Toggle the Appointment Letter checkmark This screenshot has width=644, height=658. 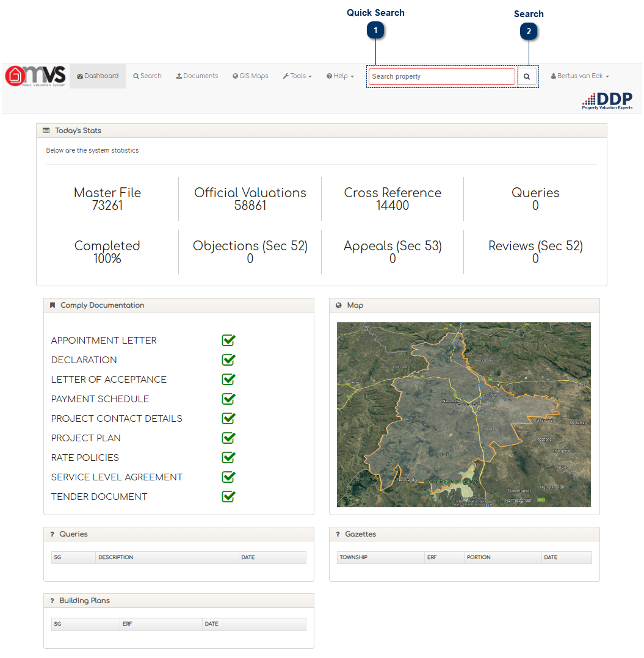[x=229, y=340]
